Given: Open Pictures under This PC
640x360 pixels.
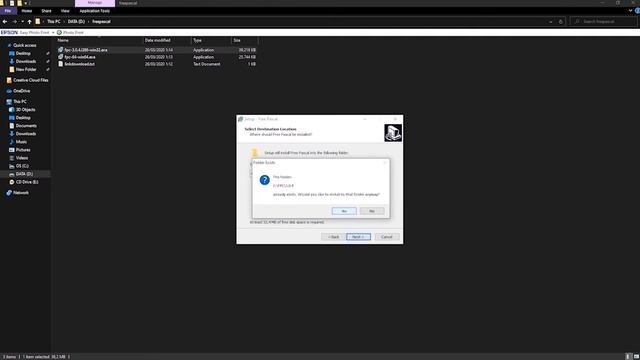Looking at the screenshot, I should [x=23, y=150].
